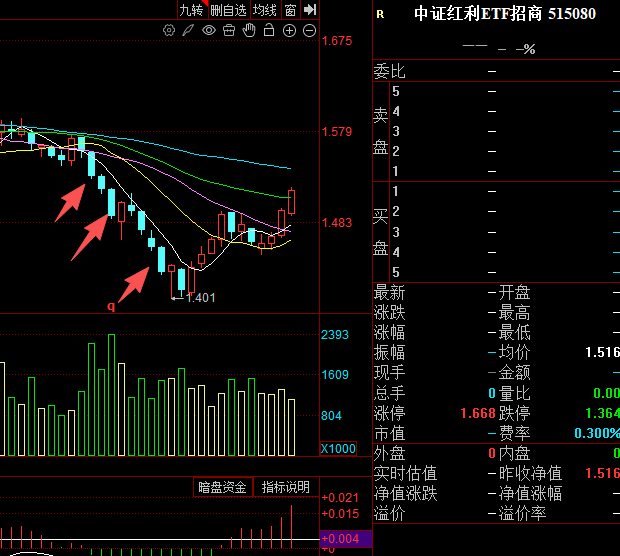Image resolution: width=620 pixels, height=556 pixels.
Task: Select the 九转 indicator tab
Action: point(192,10)
